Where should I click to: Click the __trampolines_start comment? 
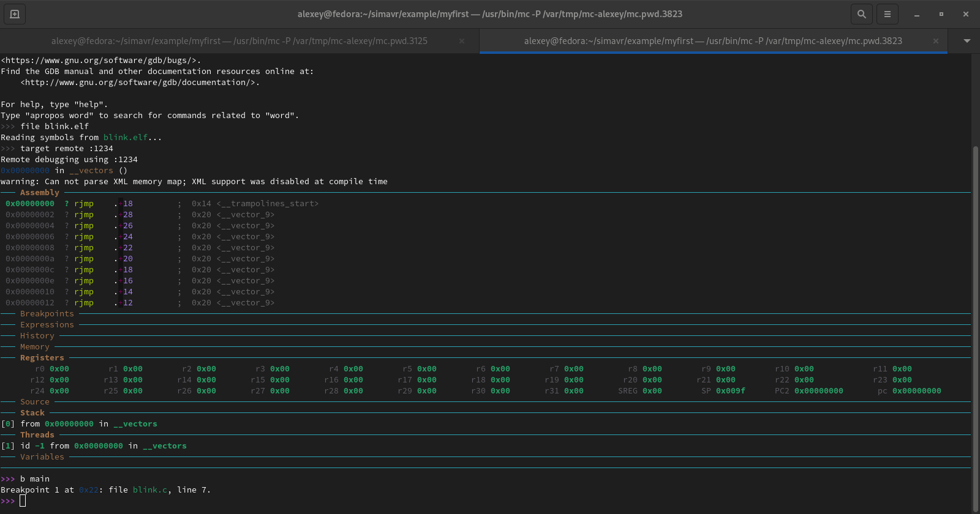pos(268,204)
